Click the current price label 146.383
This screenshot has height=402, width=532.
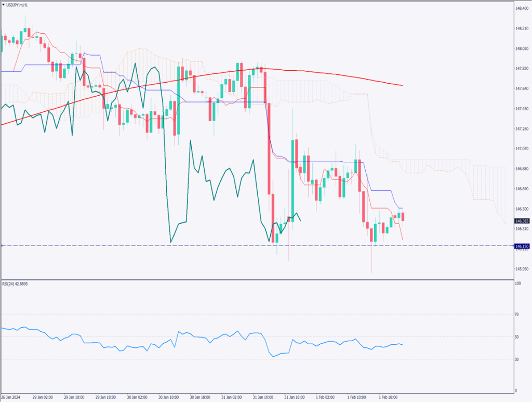click(521, 221)
